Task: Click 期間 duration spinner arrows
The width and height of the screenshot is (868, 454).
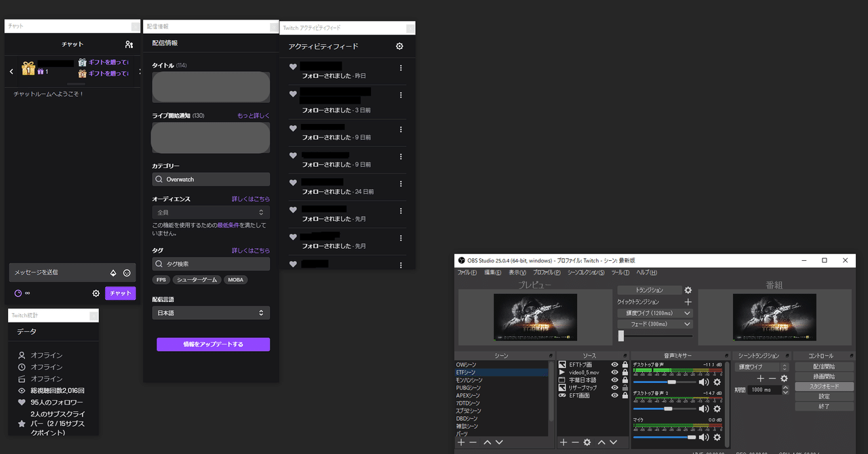Action: (x=785, y=390)
